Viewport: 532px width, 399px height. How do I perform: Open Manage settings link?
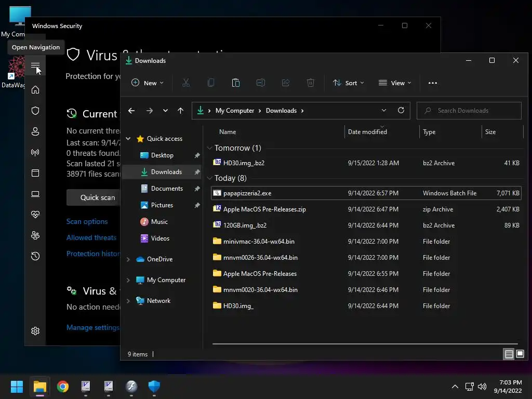click(93, 327)
